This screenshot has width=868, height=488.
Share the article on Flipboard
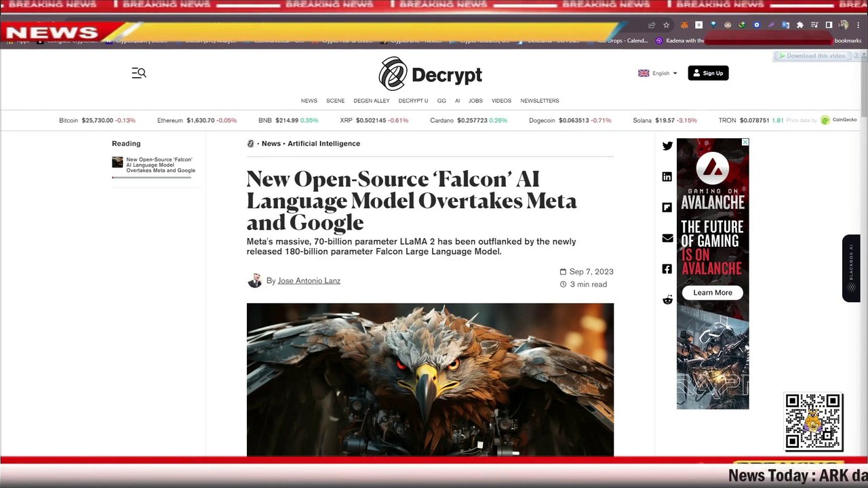(x=667, y=207)
